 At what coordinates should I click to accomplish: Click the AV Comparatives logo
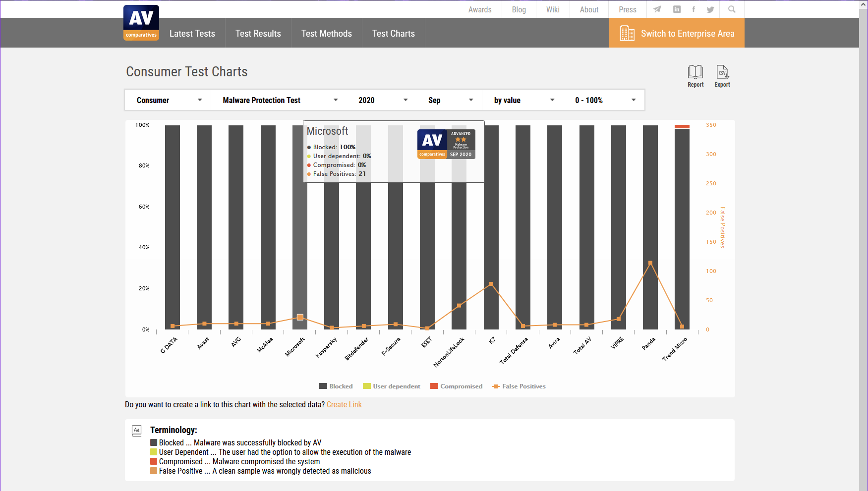click(141, 23)
